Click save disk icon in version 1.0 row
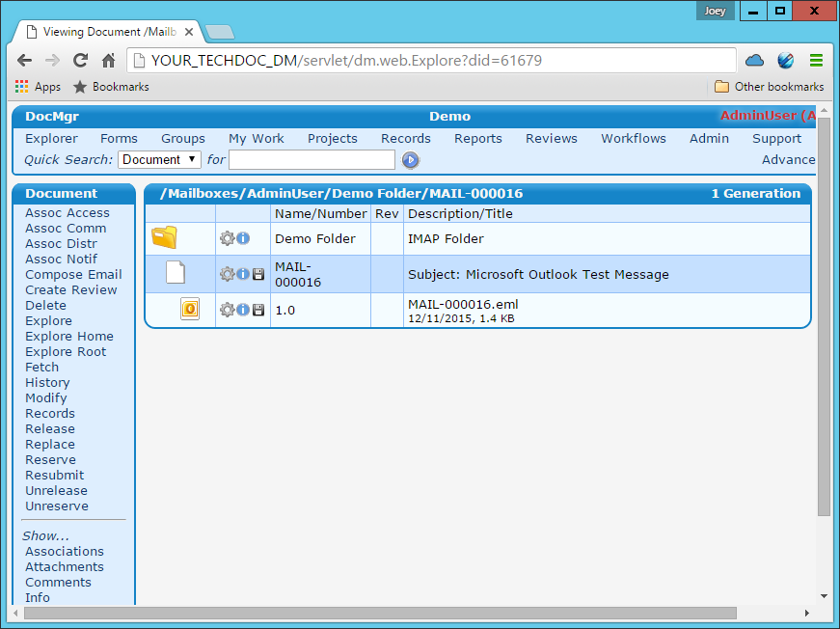Screen dimensions: 840x629 258,310
